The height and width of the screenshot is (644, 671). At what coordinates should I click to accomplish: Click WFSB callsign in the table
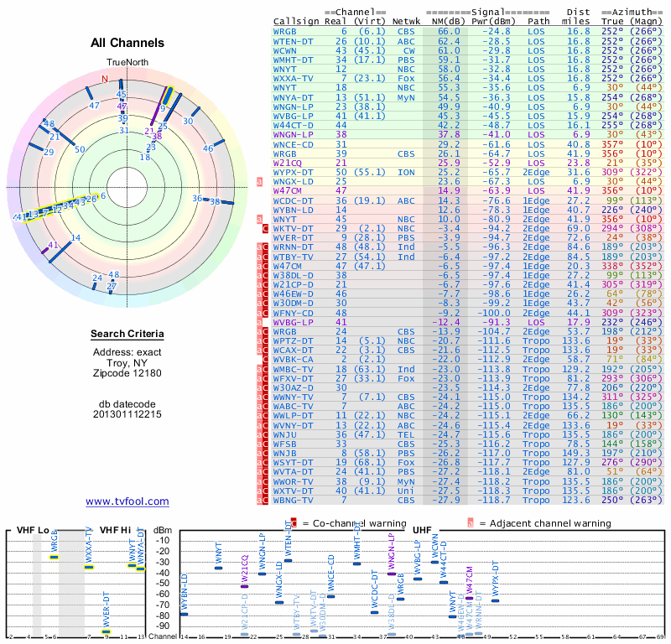tap(284, 444)
